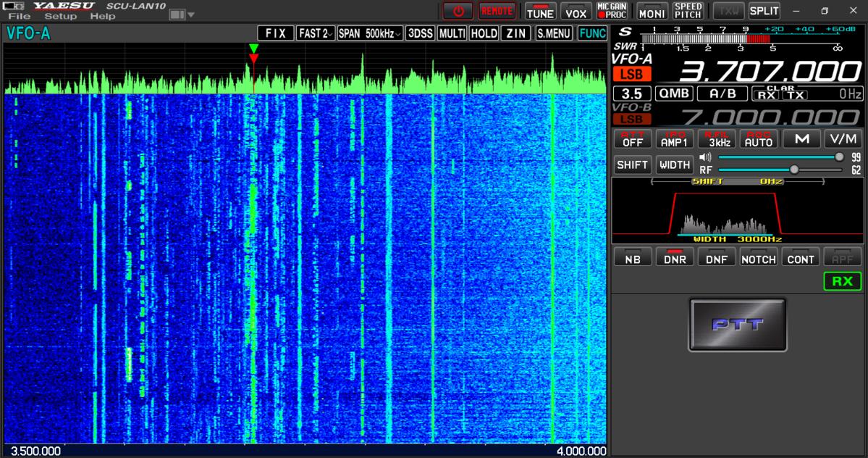Open the Setup menu
The width and height of the screenshot is (868, 458).
(60, 16)
